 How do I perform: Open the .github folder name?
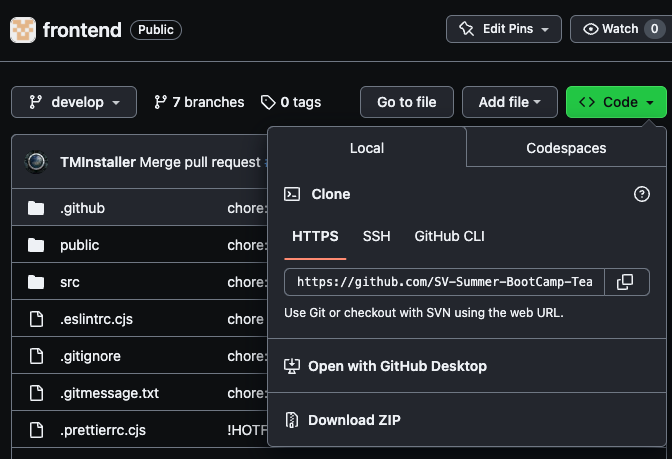82,208
